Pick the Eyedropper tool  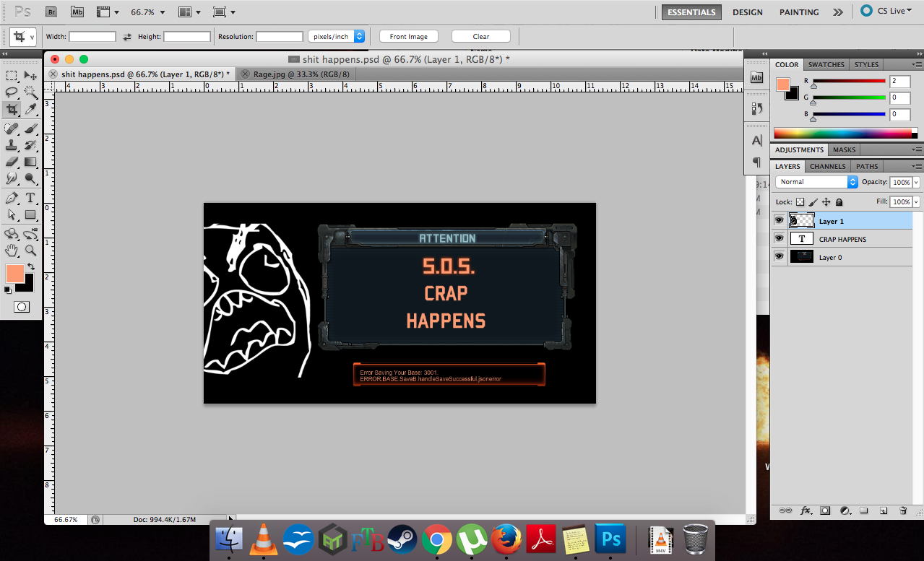tap(30, 110)
